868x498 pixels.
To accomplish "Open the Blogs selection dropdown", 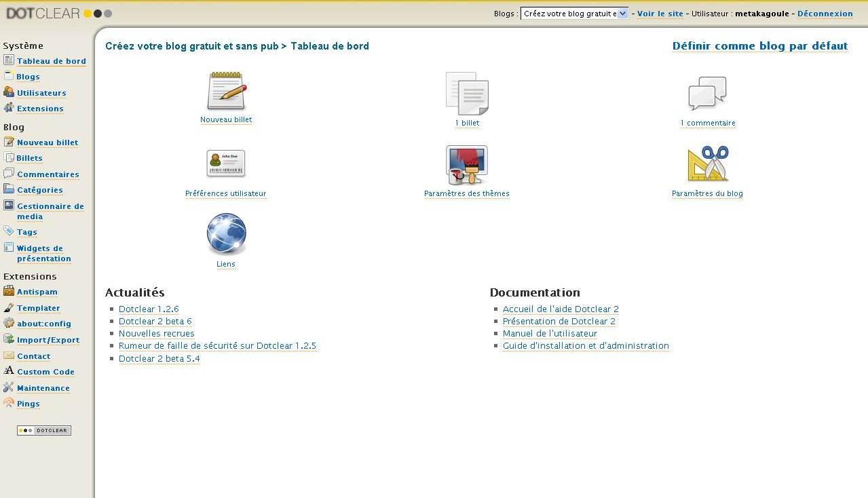I will click(574, 14).
